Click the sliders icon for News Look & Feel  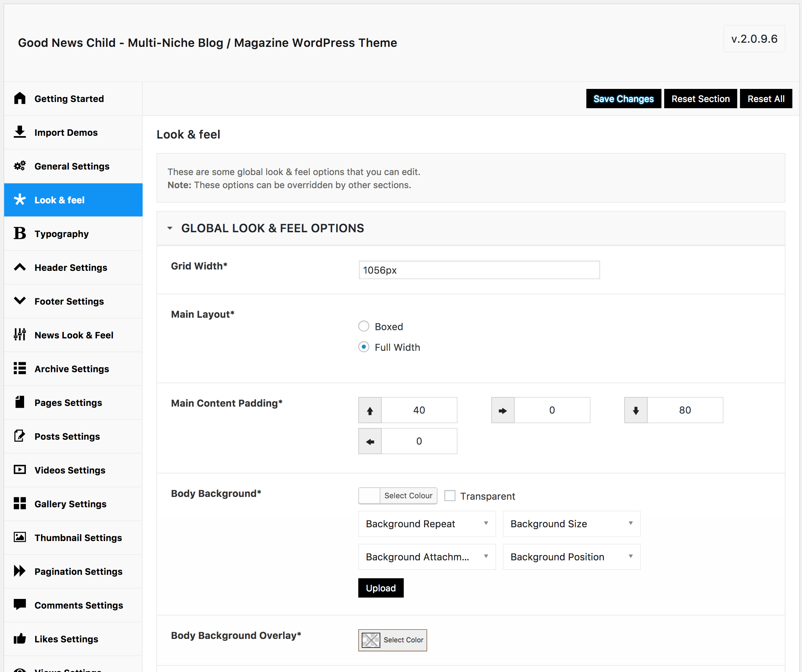click(20, 335)
